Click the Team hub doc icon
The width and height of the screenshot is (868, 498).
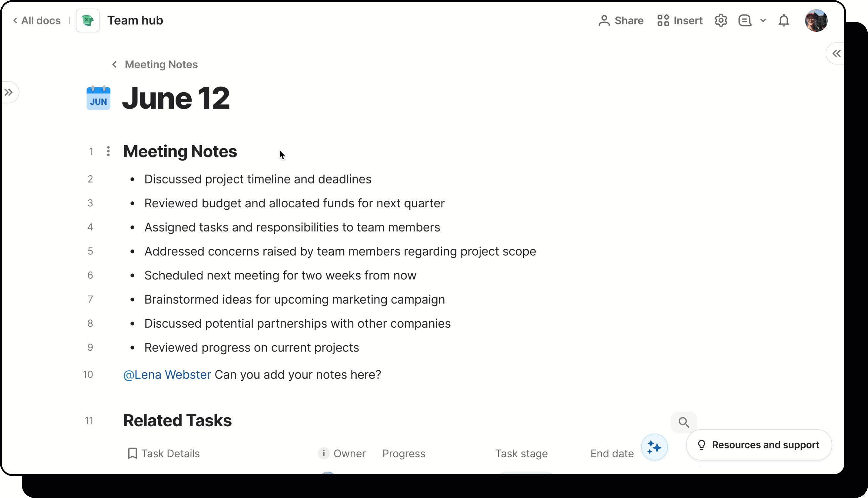[x=88, y=21]
